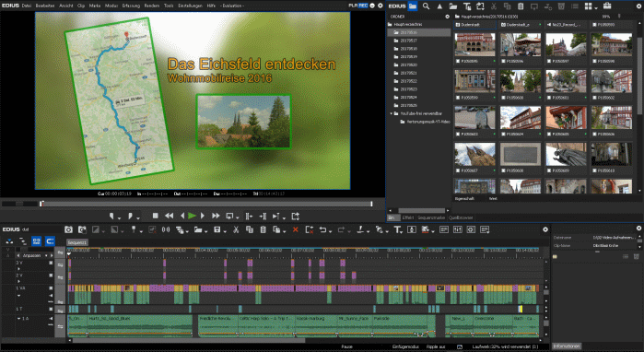
Task: Click the player position scrub bar
Action: [206, 204]
